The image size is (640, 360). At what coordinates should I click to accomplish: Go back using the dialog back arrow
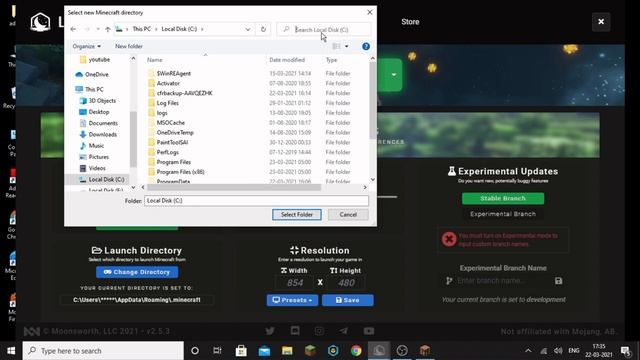[73, 29]
